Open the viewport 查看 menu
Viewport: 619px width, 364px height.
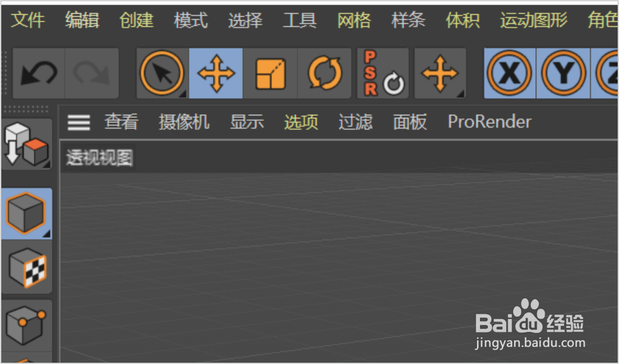[121, 122]
